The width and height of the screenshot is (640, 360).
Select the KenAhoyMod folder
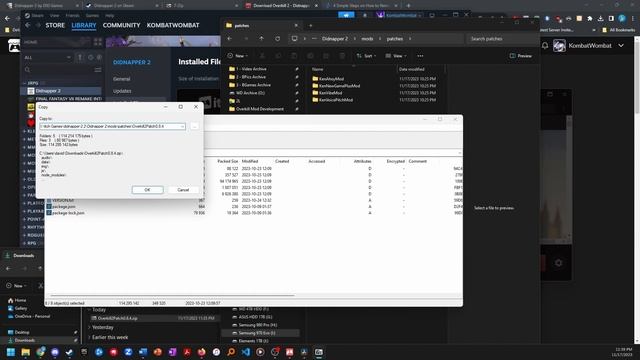point(331,79)
